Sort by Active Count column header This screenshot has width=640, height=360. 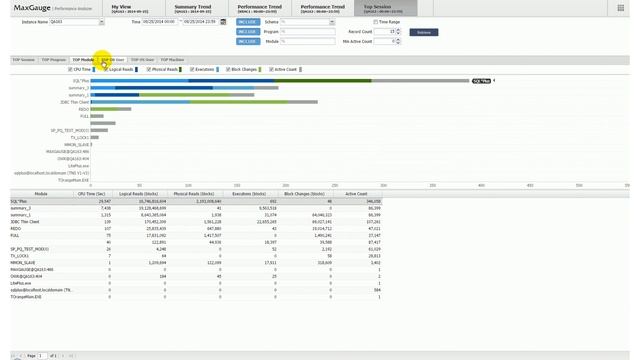click(356, 194)
